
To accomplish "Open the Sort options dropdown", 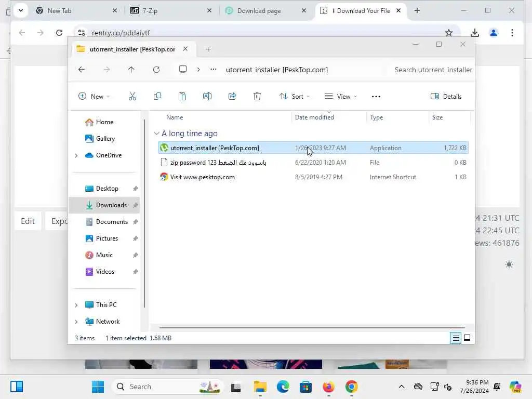I will 294,96.
